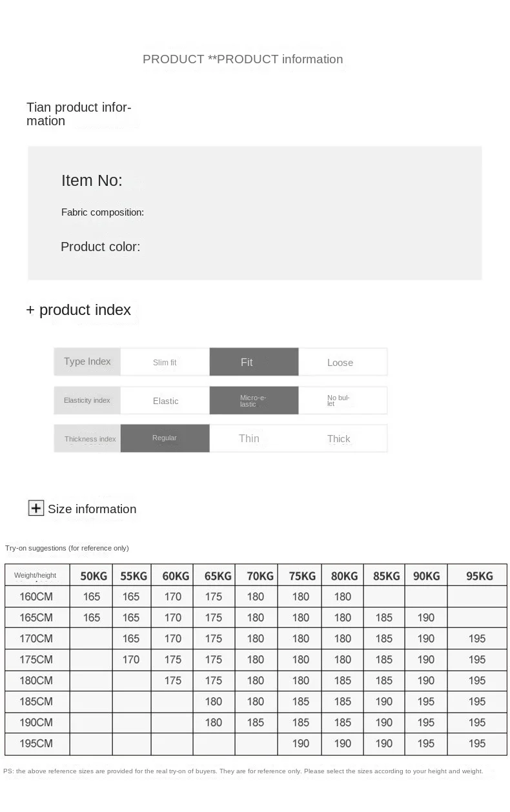
Task: Click the Elasticity index label
Action: click(87, 401)
